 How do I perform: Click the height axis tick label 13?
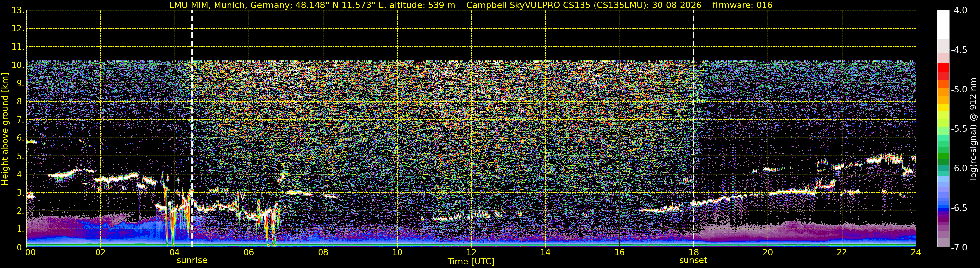coord(18,11)
